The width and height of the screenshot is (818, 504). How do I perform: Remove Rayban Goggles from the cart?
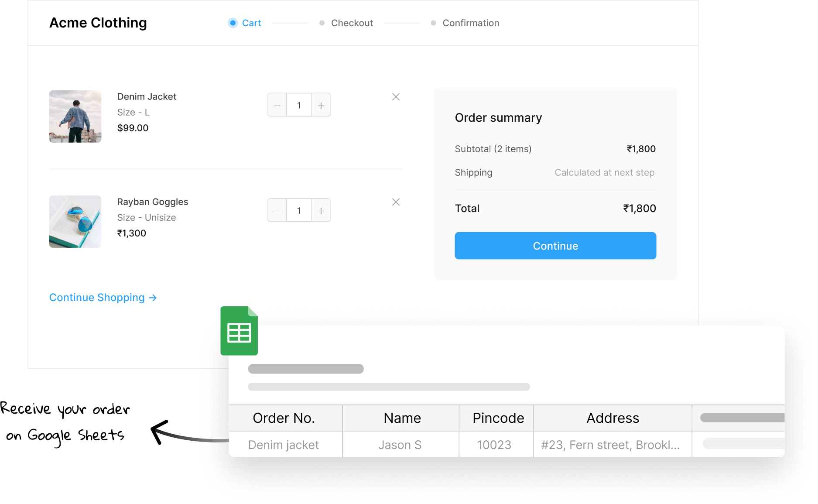(x=396, y=202)
